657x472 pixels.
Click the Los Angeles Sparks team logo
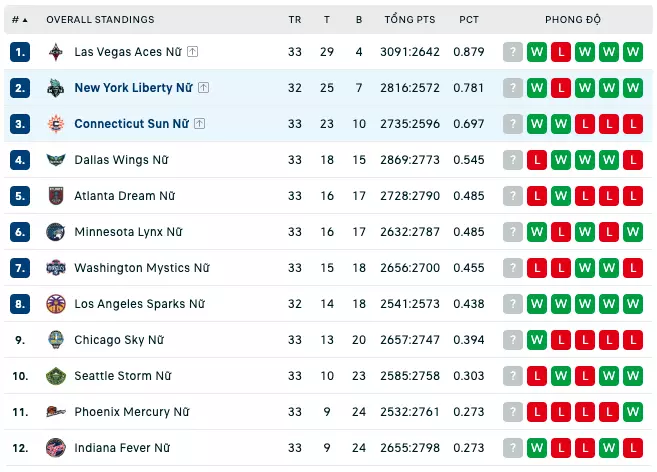(56, 304)
